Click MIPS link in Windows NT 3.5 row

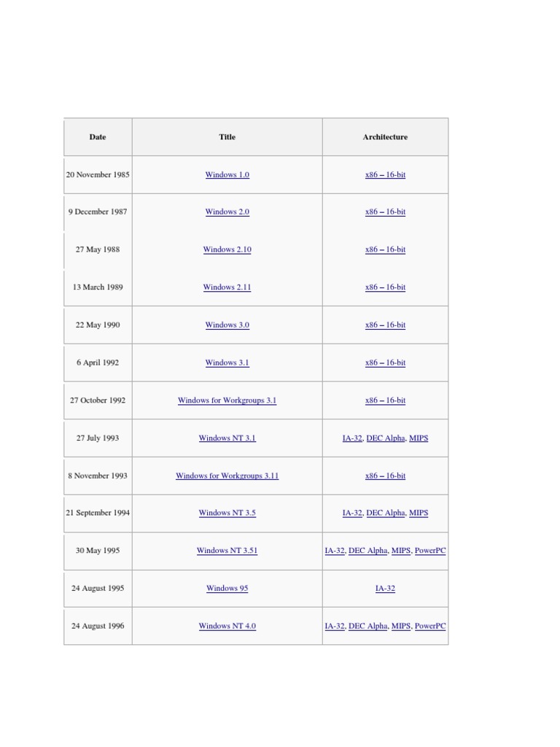419,513
